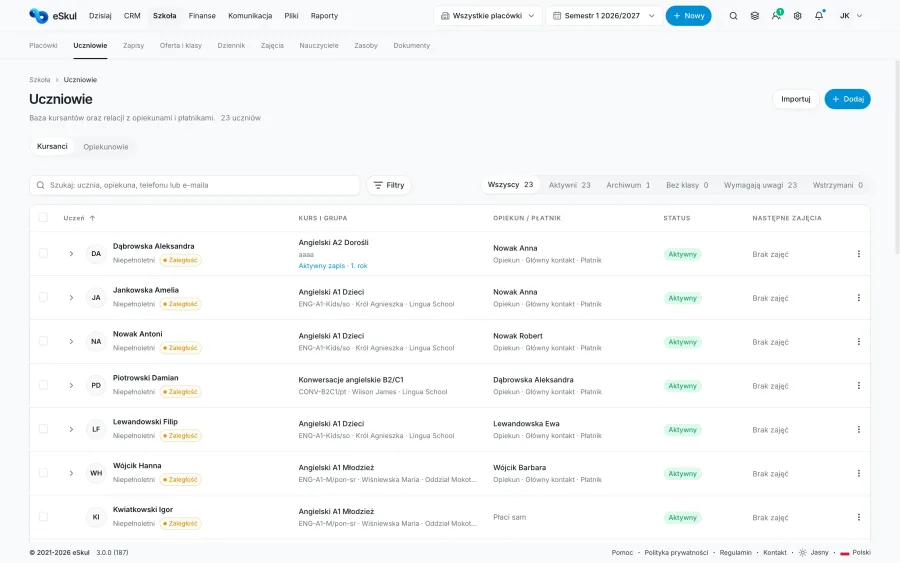Screen dimensions: 900x563
Task: Expand the Nowak Antoni row
Action: pyautogui.click(x=71, y=341)
